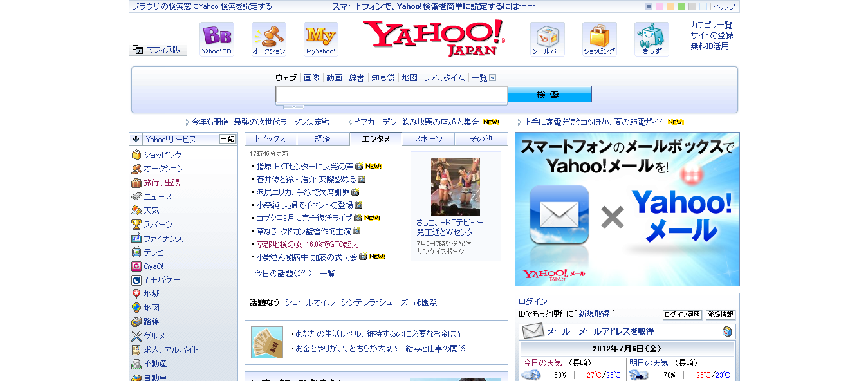Click the Jobs (求人、アルバイト) icon
The width and height of the screenshot is (868, 381).
tap(136, 350)
